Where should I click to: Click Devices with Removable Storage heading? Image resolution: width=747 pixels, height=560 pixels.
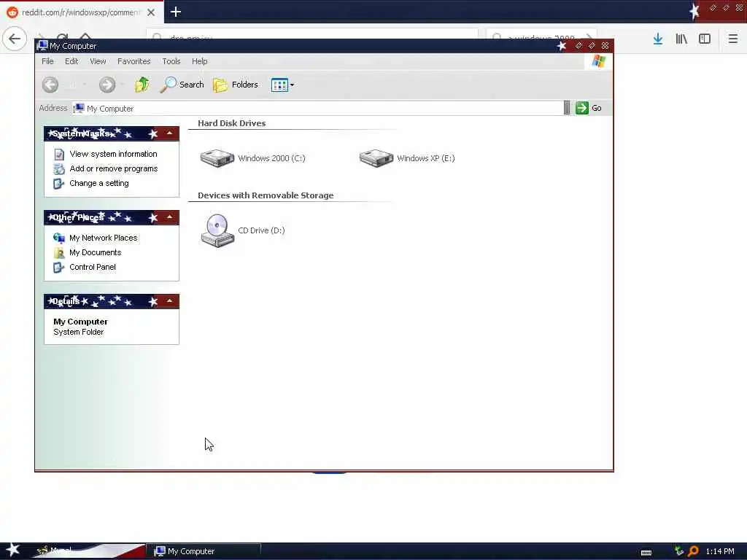click(266, 195)
